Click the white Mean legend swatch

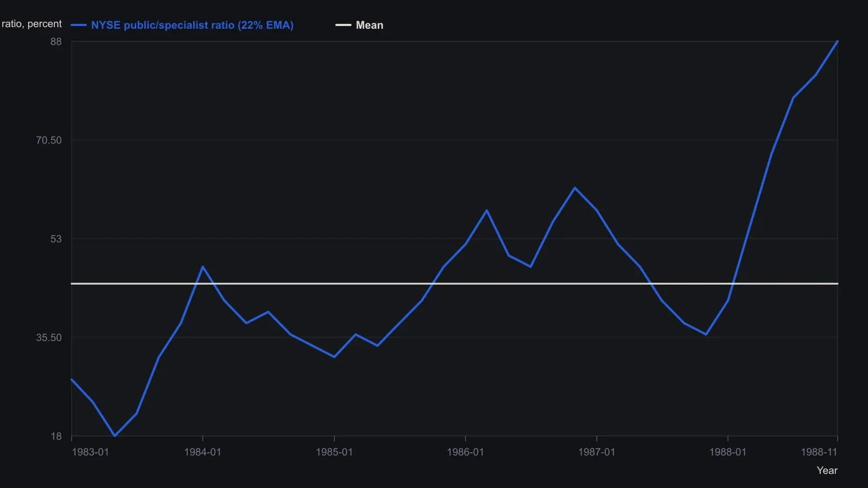pyautogui.click(x=343, y=25)
